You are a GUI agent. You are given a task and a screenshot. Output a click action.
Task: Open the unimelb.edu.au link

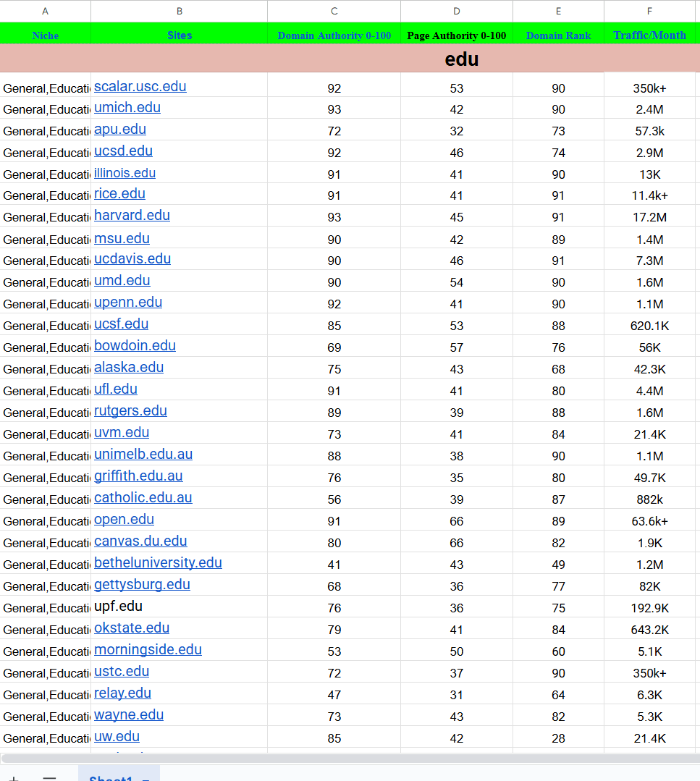click(x=143, y=455)
